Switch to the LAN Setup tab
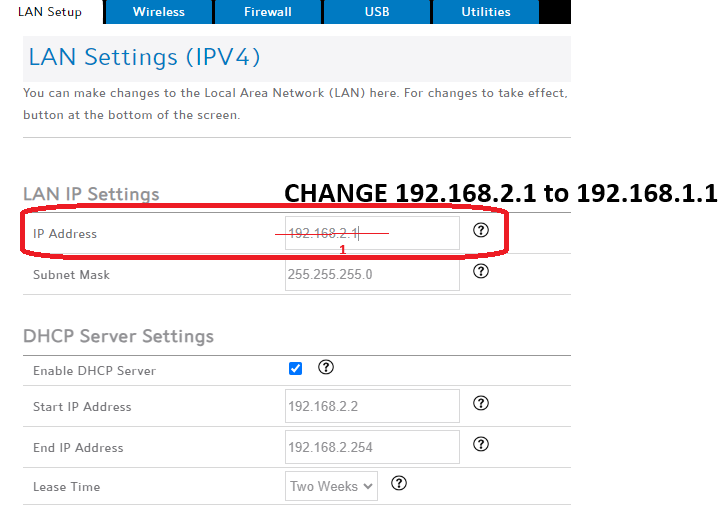This screenshot has width=725, height=512. click(50, 12)
